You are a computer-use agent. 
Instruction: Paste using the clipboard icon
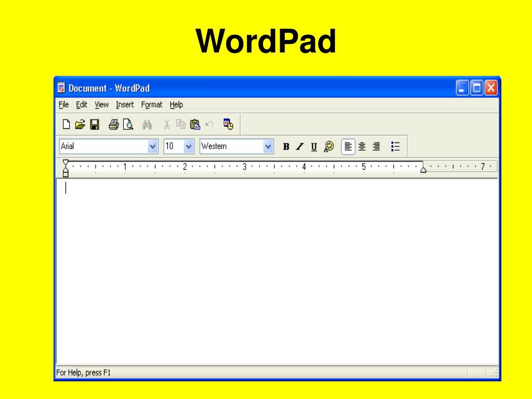click(x=195, y=125)
